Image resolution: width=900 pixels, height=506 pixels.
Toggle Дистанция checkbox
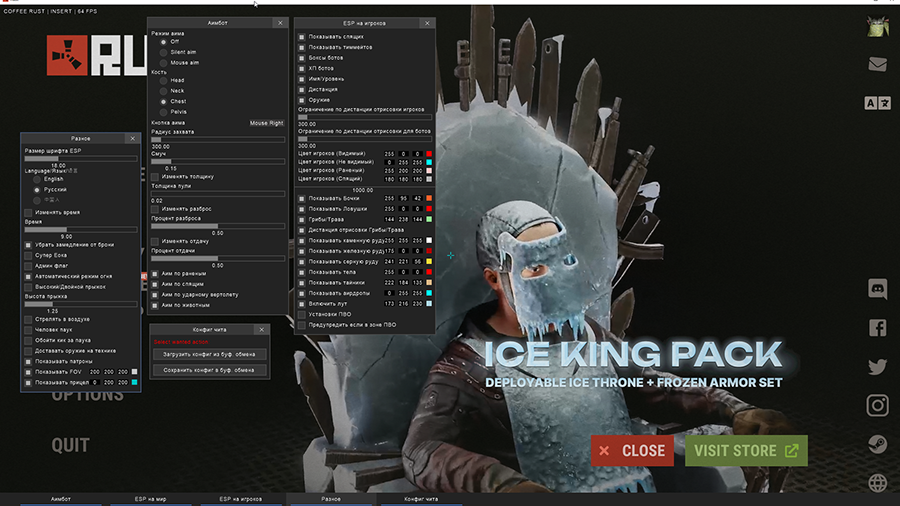coord(302,89)
